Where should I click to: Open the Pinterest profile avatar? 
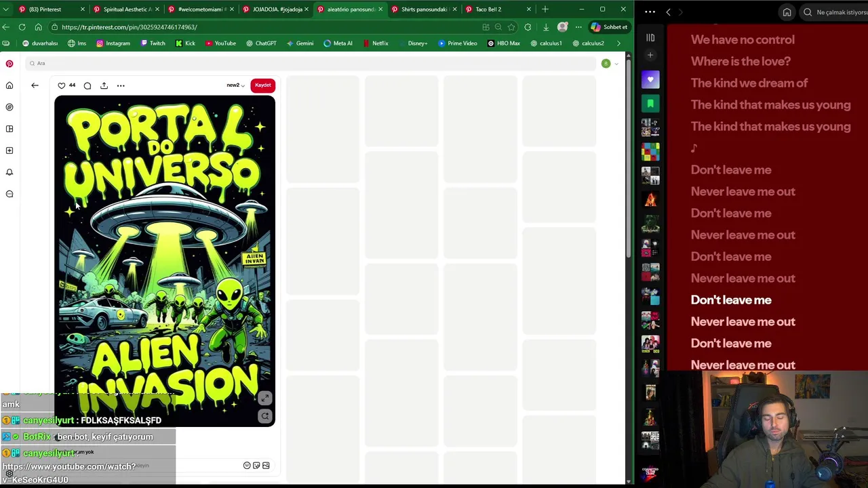(x=606, y=64)
